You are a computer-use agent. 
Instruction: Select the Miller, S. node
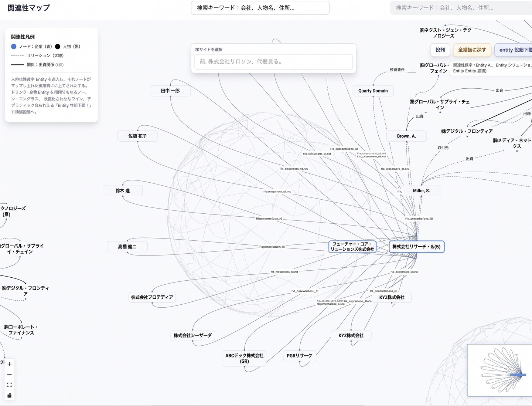(x=422, y=191)
